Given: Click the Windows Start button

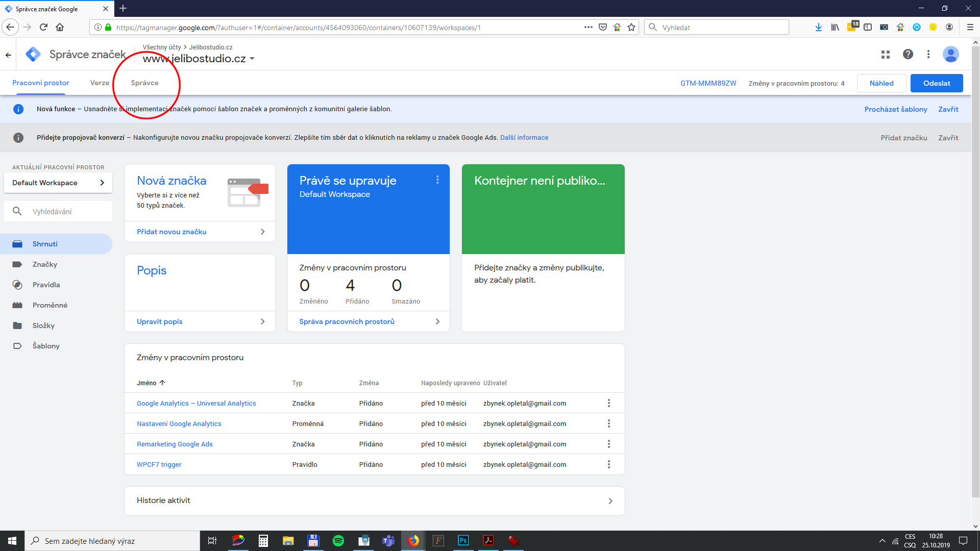Looking at the screenshot, I should (12, 541).
